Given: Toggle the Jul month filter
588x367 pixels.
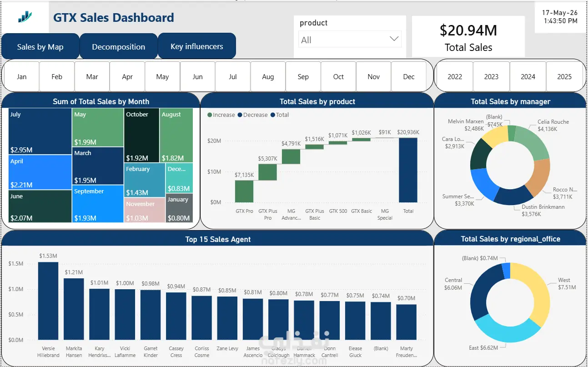Looking at the screenshot, I should click(x=233, y=76).
